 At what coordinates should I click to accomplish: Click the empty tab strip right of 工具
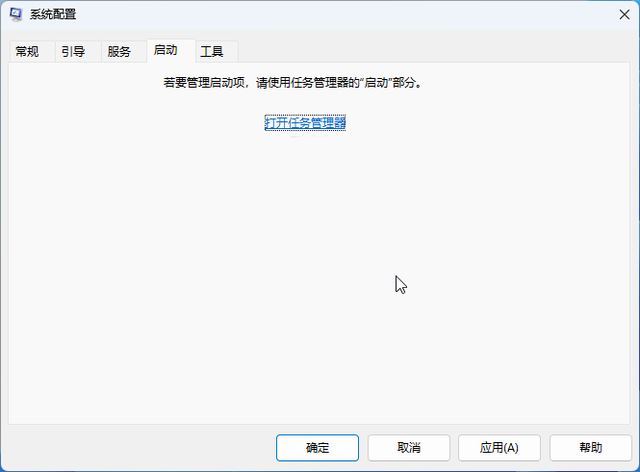430,51
